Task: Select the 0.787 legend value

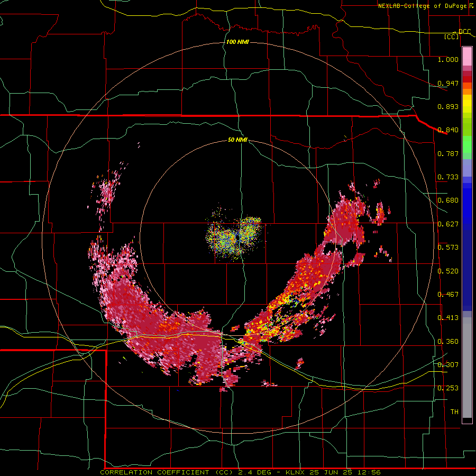Action: click(x=448, y=153)
